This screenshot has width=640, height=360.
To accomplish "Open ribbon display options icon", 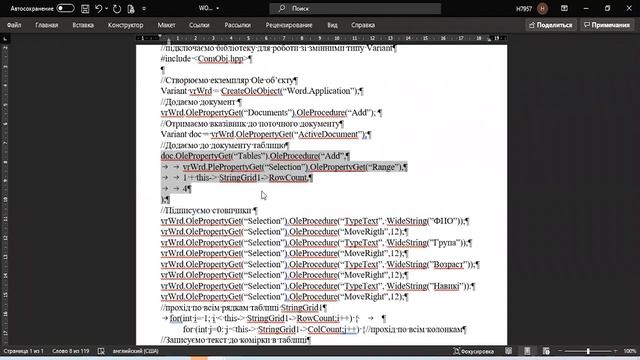I will [x=564, y=8].
